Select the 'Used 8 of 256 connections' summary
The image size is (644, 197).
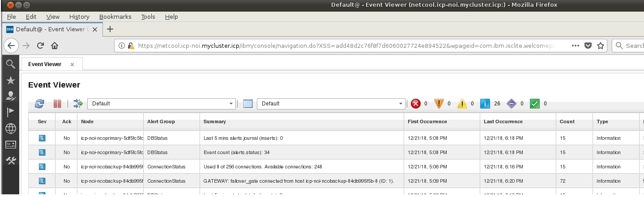pos(263,167)
